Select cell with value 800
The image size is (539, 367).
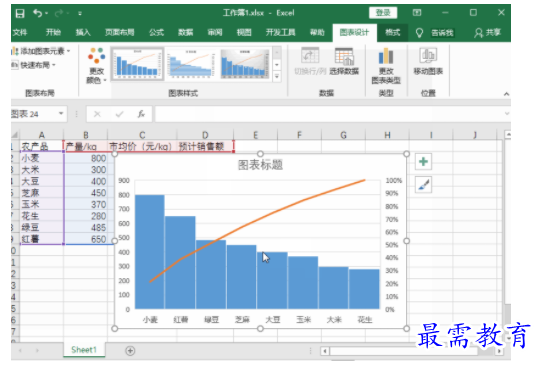(x=86, y=158)
